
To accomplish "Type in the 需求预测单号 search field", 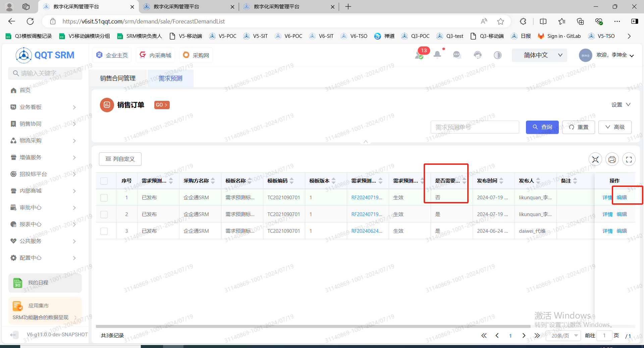I will click(x=474, y=127).
